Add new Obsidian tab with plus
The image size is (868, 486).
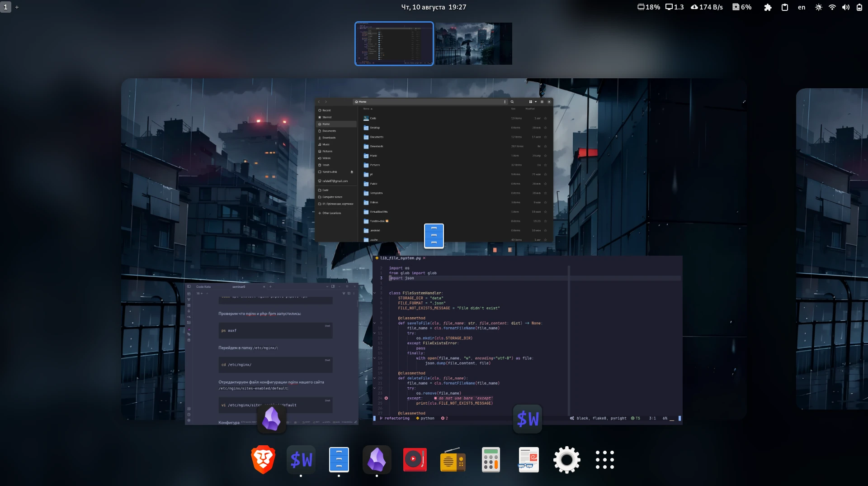pos(270,286)
